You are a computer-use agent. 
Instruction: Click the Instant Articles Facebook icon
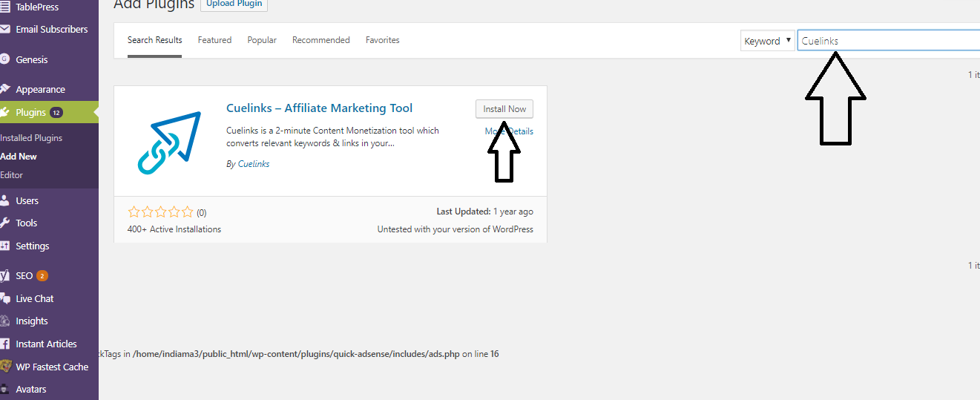click(4, 344)
